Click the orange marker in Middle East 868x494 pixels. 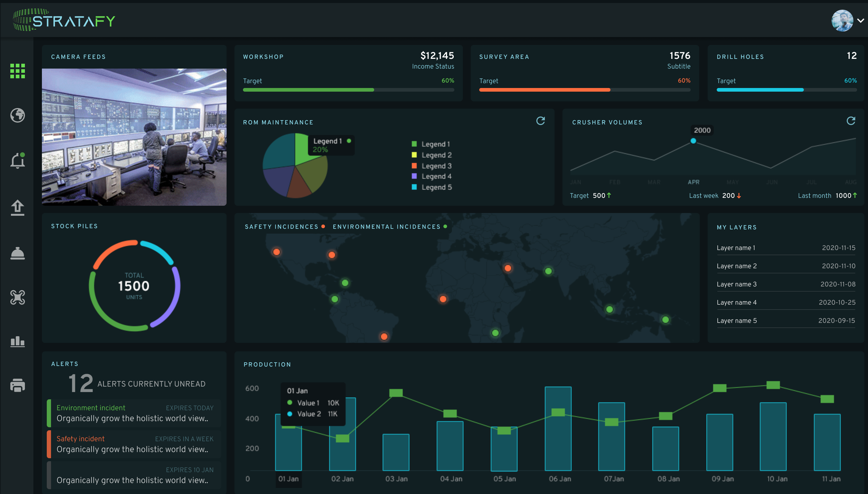(508, 268)
